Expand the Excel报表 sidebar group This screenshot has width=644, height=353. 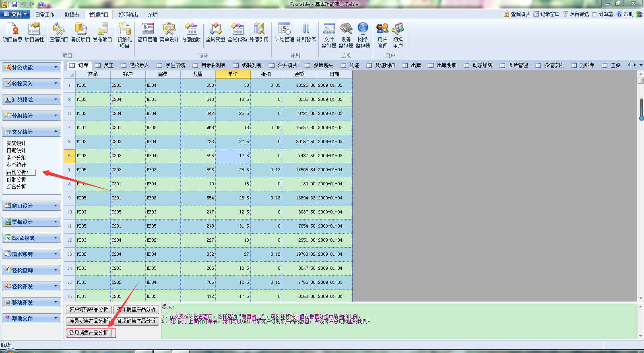click(31, 238)
